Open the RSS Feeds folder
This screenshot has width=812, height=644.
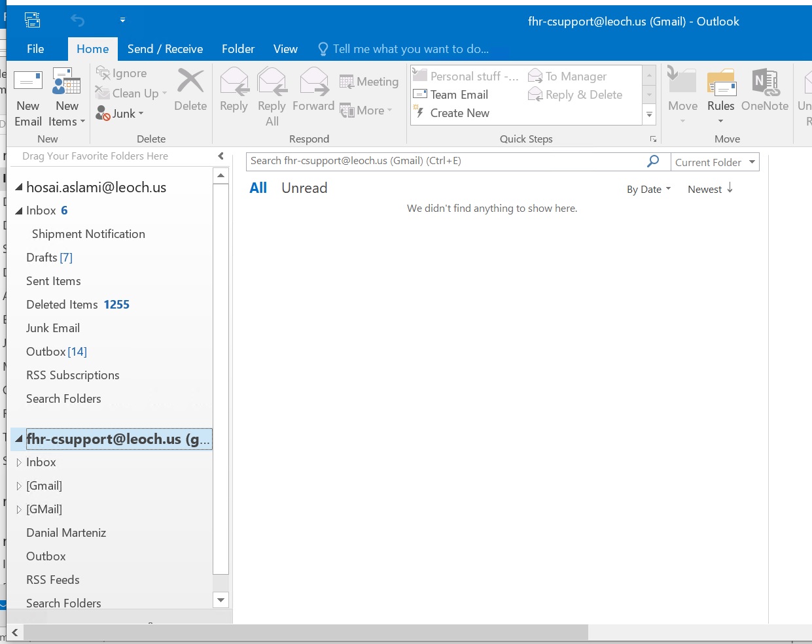(53, 580)
